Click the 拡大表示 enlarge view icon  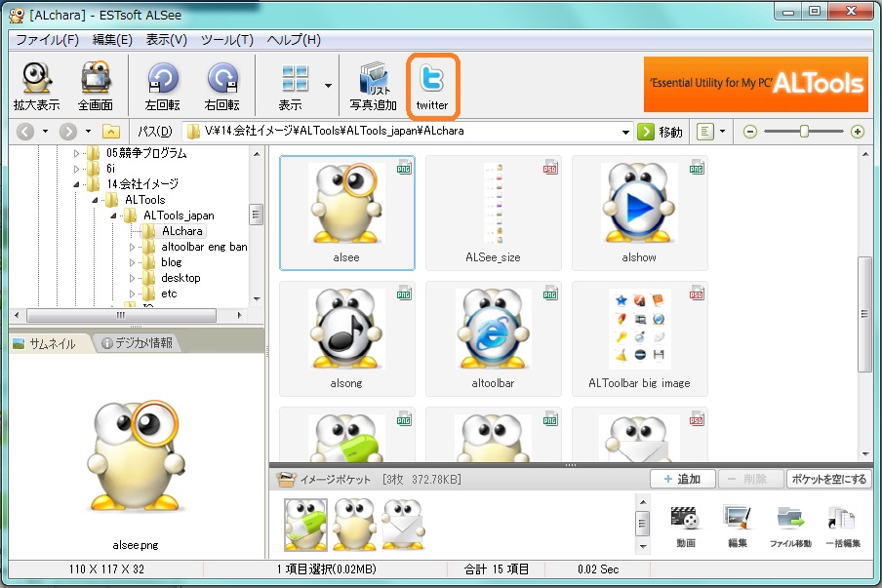(36, 80)
